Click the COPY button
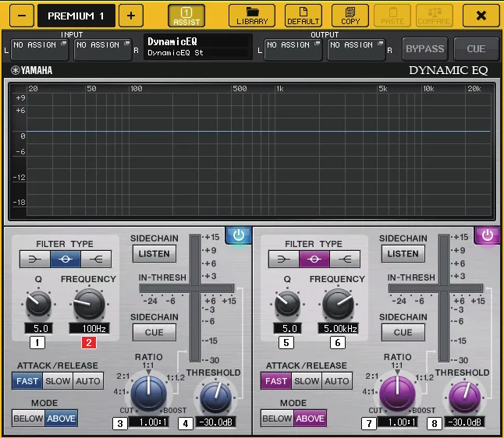The image size is (504, 438). click(350, 16)
